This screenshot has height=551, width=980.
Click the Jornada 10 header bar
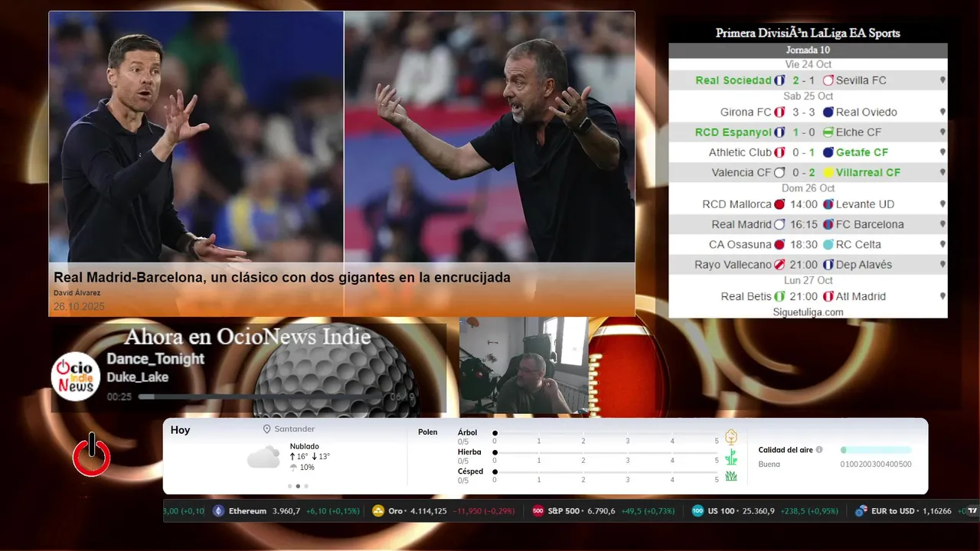pos(808,50)
